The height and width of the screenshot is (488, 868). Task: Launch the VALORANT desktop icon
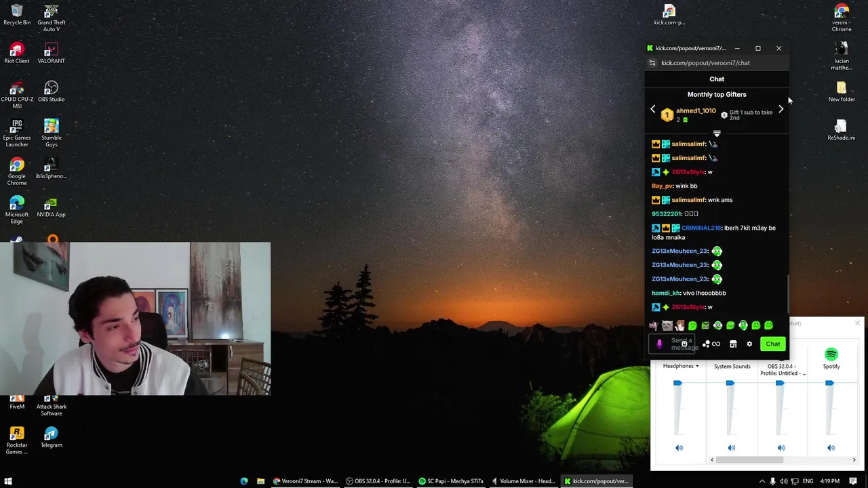[51, 53]
